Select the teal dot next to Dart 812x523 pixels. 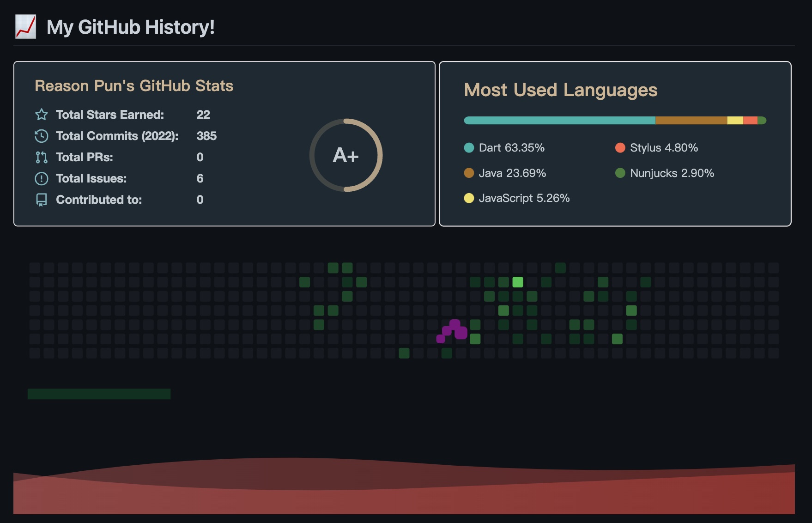point(469,148)
